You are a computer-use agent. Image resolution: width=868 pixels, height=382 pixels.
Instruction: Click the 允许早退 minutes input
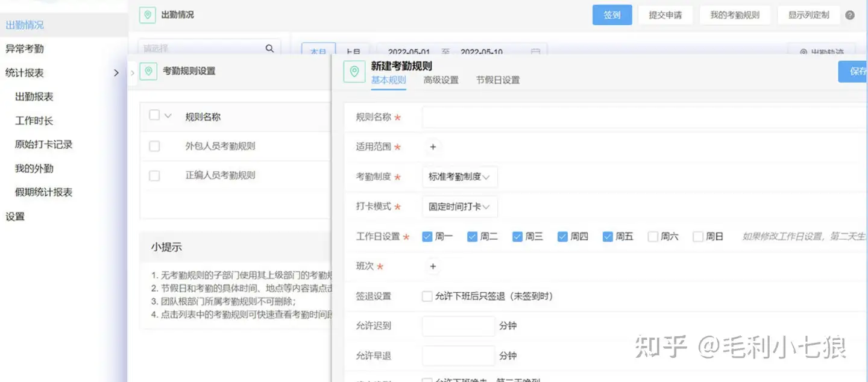pyautogui.click(x=459, y=356)
